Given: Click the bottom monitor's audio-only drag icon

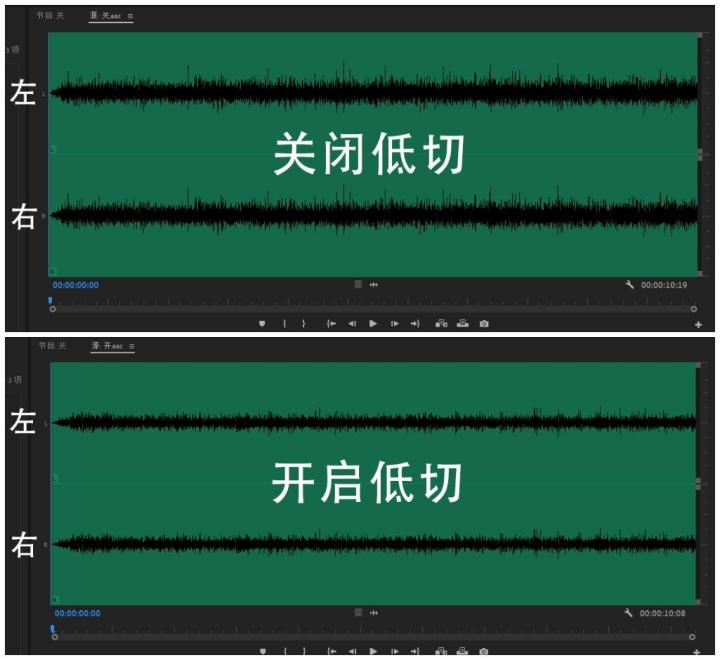Looking at the screenshot, I should click(x=374, y=613).
